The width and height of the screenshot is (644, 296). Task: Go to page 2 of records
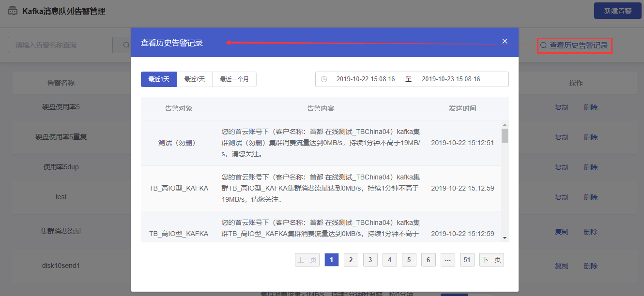(351, 260)
